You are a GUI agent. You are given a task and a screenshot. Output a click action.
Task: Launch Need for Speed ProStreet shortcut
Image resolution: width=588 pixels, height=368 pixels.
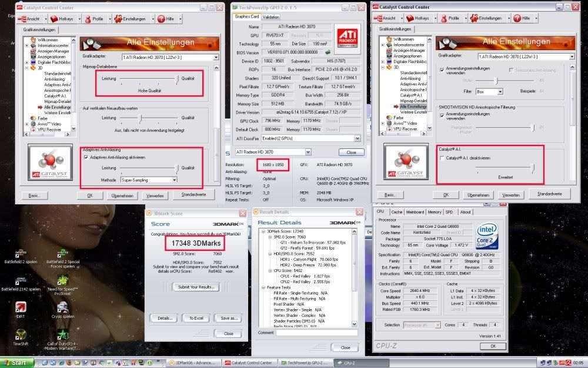coord(63,285)
